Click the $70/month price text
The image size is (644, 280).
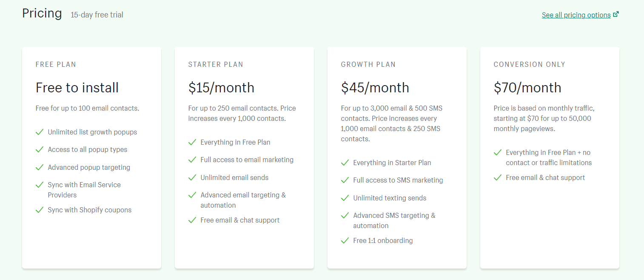527,87
